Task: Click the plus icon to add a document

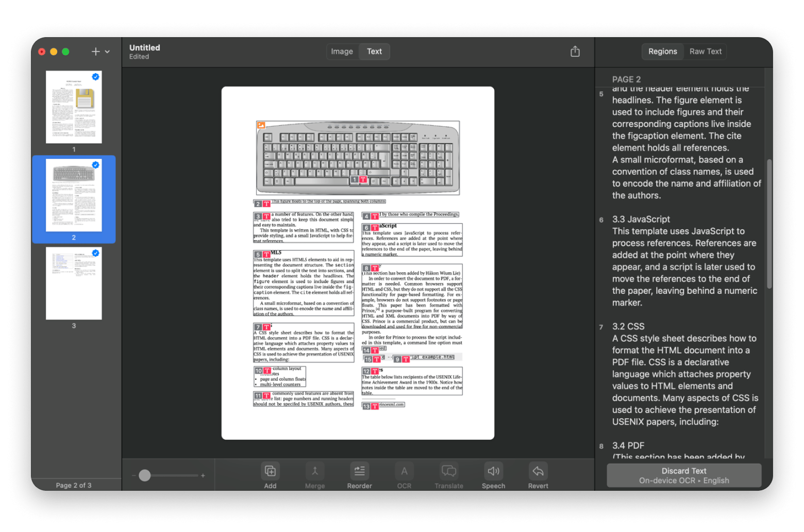Action: (95, 52)
